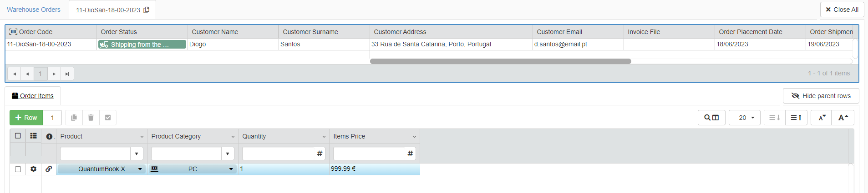Open the PC product category dropdown
868x193 pixels.
231,169
